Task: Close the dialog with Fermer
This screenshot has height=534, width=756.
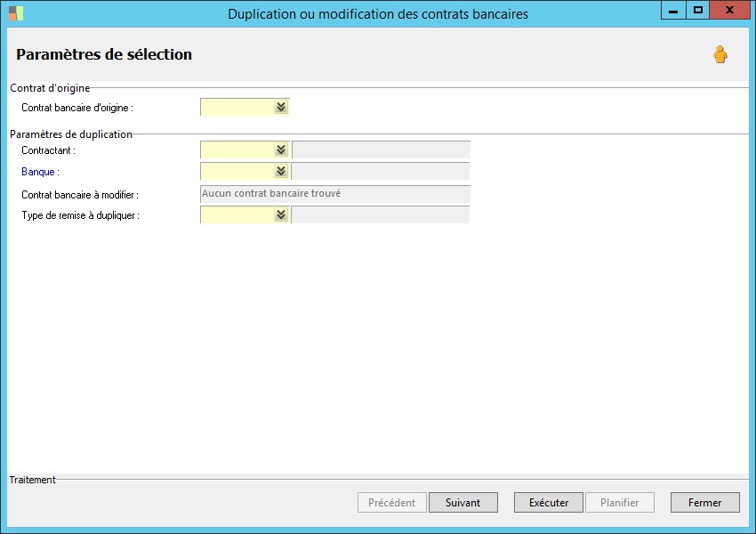Action: 705,503
